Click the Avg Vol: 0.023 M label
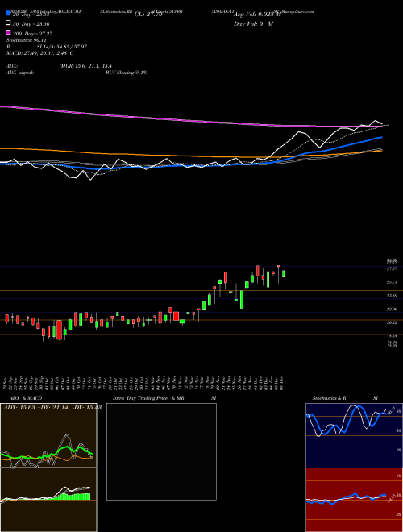The height and width of the screenshot is (532, 403). coord(257,15)
